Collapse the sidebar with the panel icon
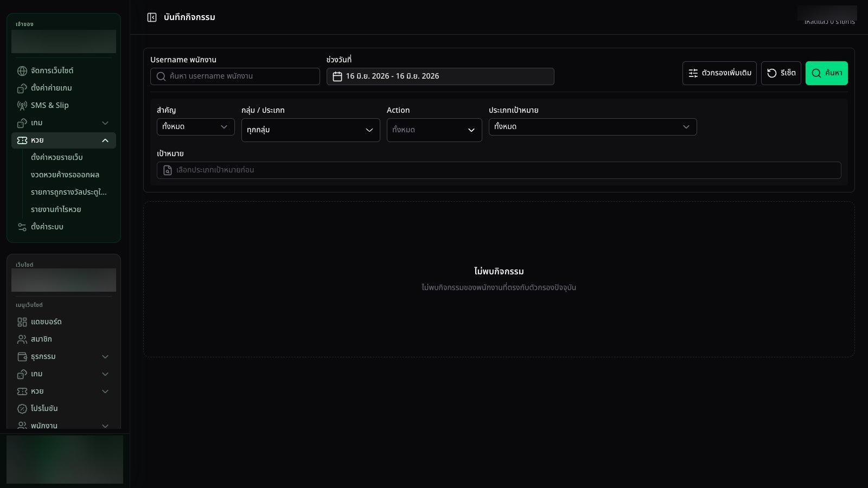This screenshot has height=488, width=868. click(152, 17)
